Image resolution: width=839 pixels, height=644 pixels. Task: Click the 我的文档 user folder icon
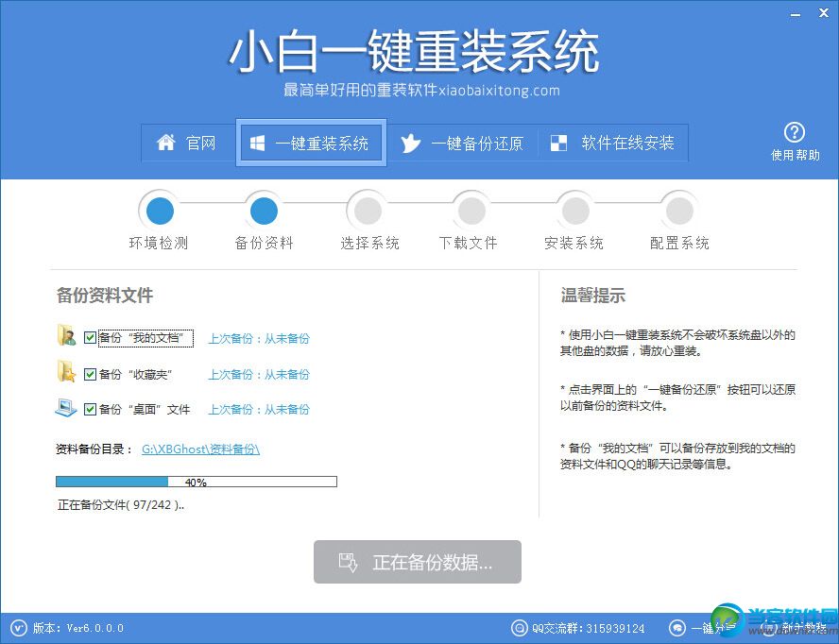pos(66,335)
